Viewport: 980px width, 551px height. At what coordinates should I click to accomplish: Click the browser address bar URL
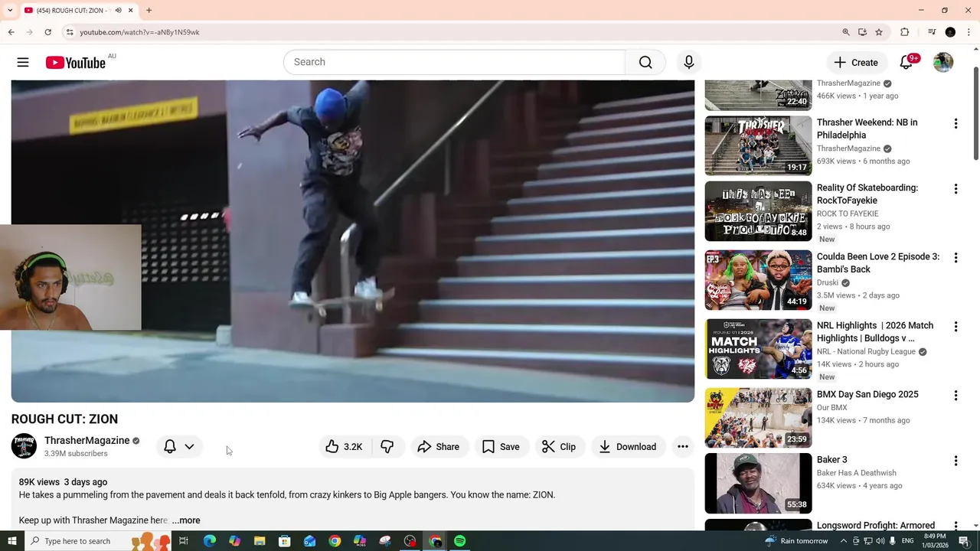coord(139,32)
